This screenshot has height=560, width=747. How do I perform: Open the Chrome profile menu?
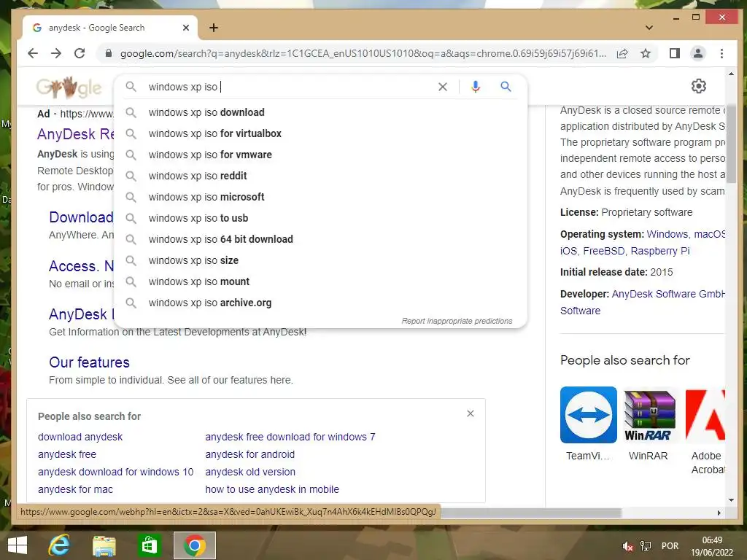(698, 53)
